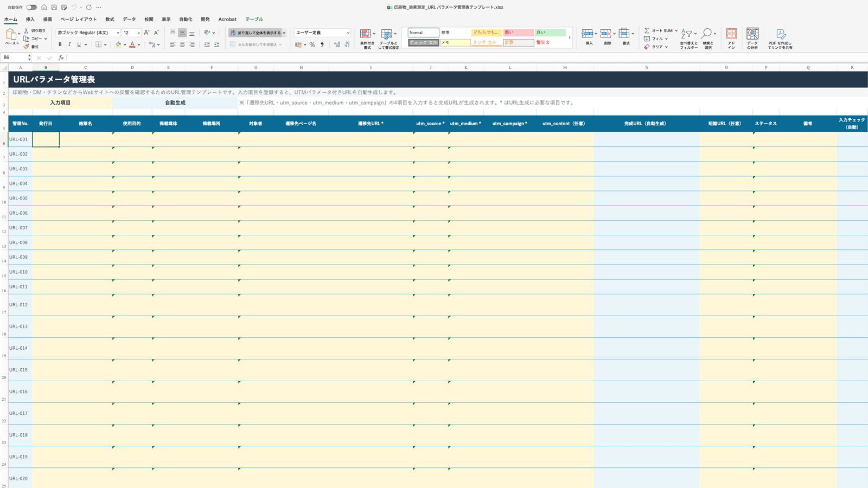This screenshot has height=488, width=868.
Task: Toggle underline formatting (U)
Action: 79,44
